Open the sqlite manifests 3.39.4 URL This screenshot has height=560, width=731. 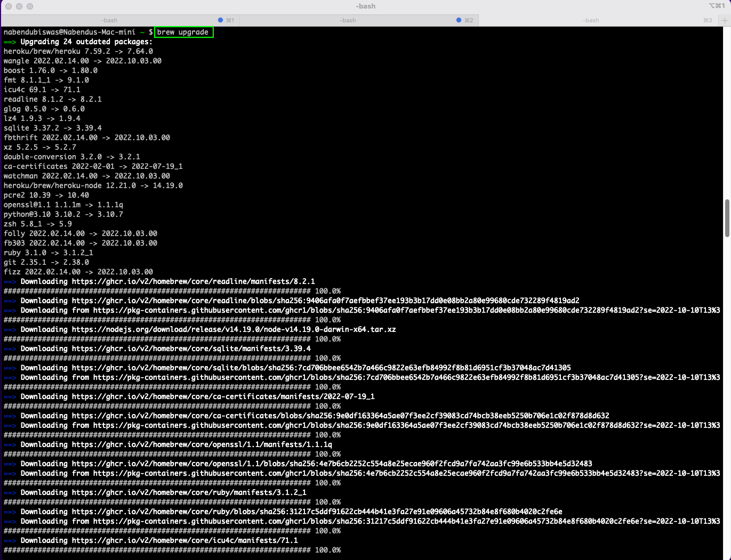[191, 348]
